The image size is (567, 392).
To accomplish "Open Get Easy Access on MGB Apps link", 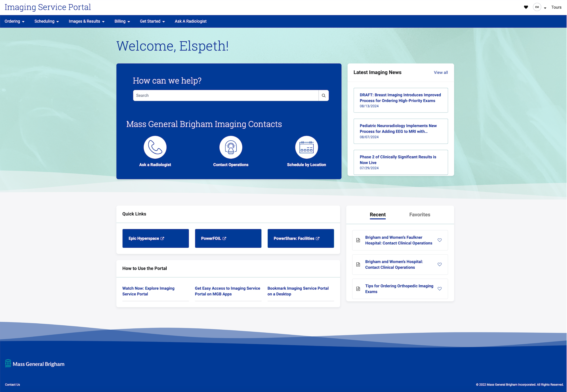I will click(x=228, y=291).
